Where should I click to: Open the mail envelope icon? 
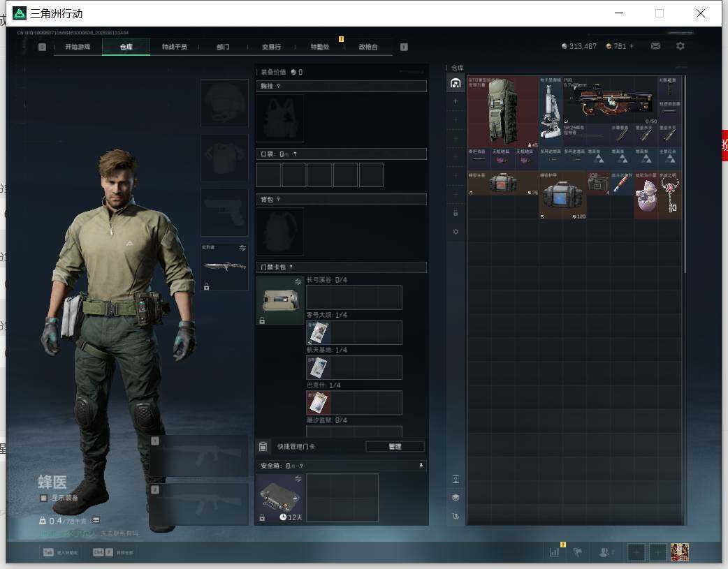tap(655, 46)
